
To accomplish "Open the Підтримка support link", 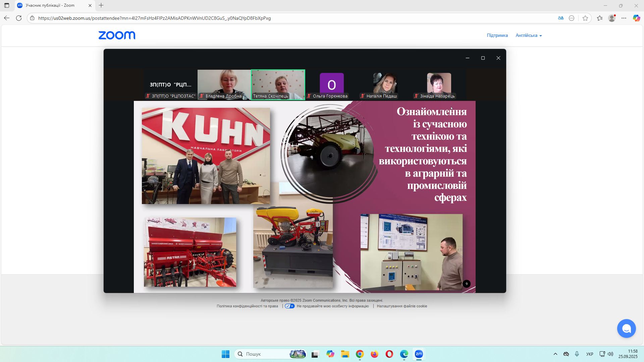I will tap(497, 36).
